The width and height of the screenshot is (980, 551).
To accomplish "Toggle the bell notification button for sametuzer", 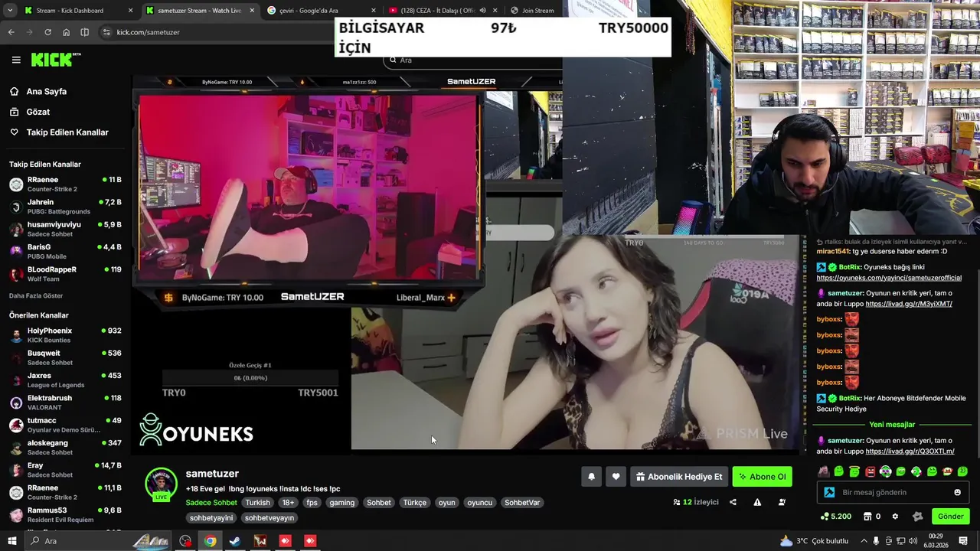I will tap(591, 477).
